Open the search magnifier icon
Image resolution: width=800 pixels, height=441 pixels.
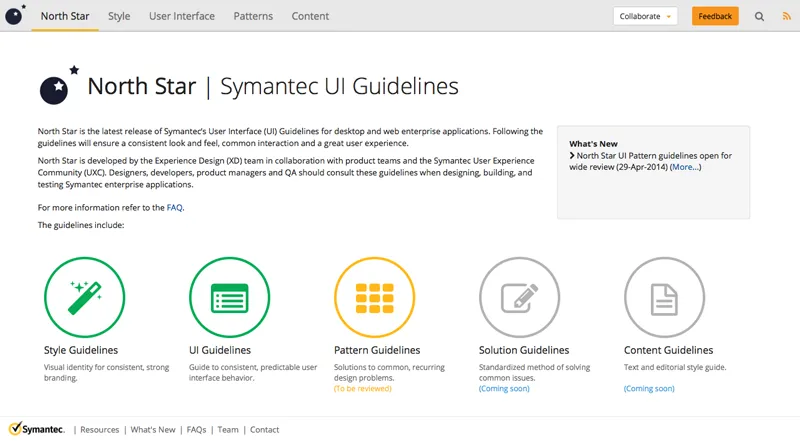(x=759, y=16)
